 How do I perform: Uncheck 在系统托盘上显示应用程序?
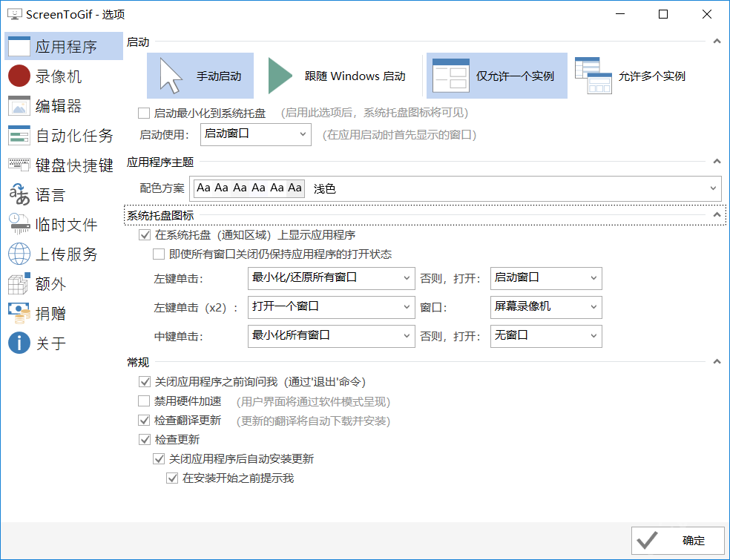[x=145, y=235]
